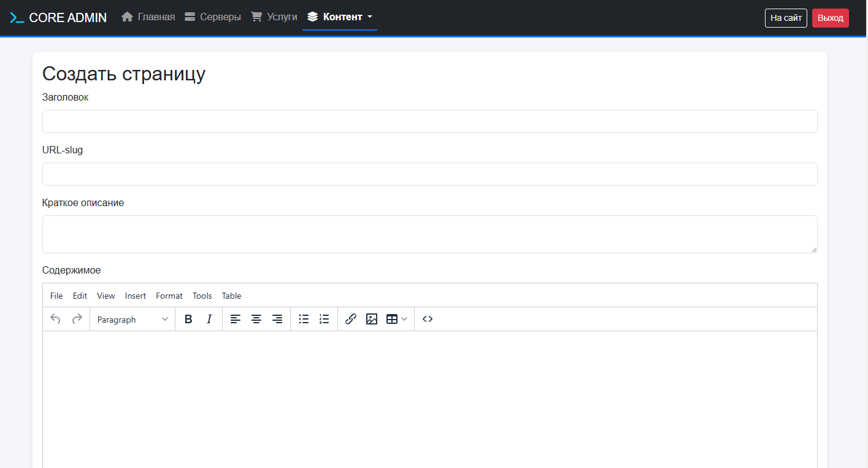Open the table insert dropdown
Screen dimensions: 868x468
[396, 319]
